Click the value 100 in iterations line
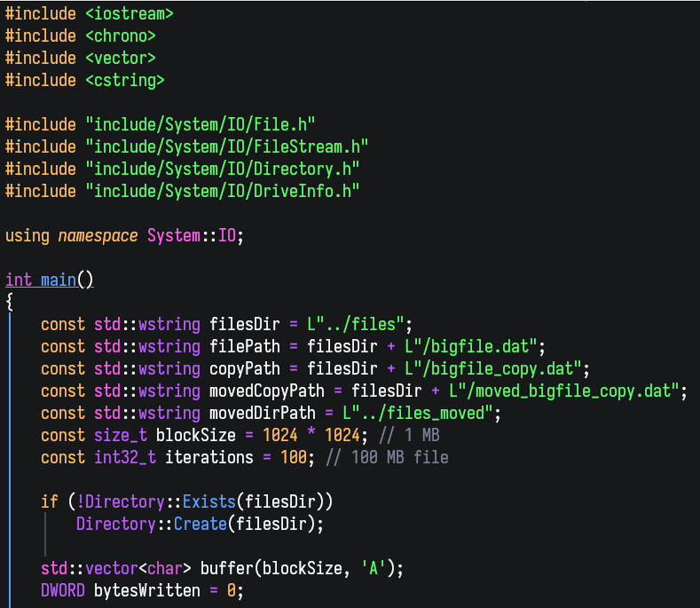The width and height of the screenshot is (700, 608). [x=294, y=457]
